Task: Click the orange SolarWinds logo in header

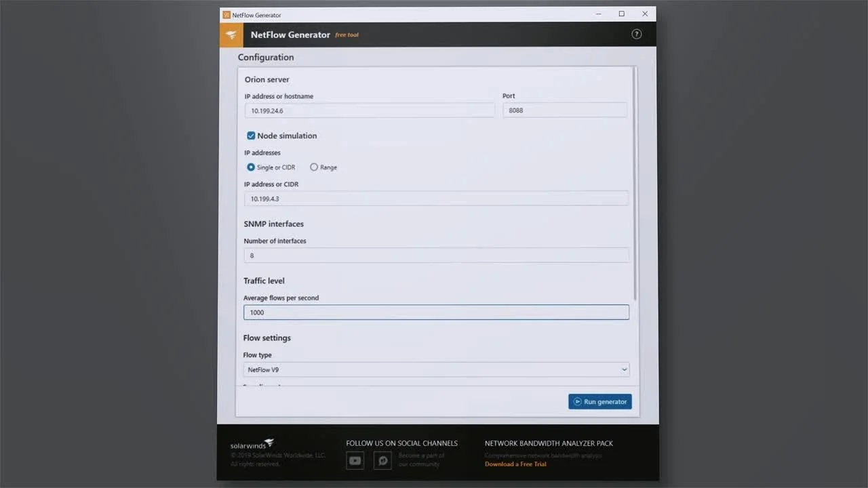Action: 231,35
